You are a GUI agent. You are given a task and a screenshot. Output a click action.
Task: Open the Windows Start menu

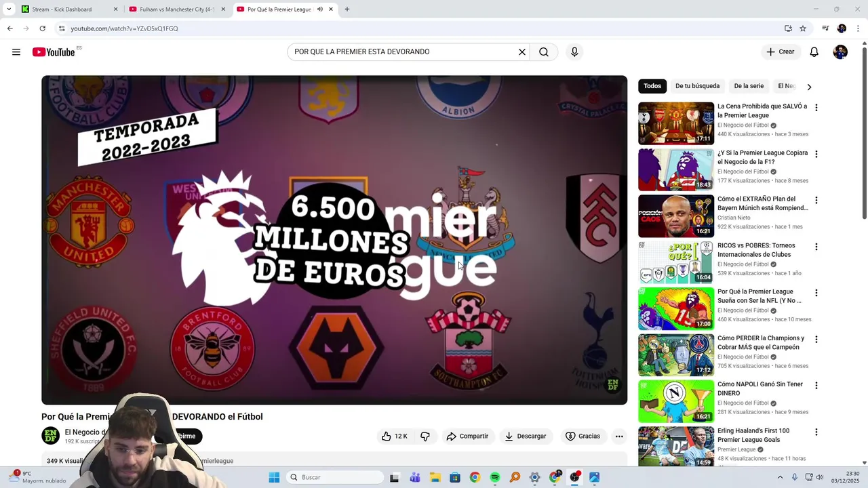click(x=274, y=477)
